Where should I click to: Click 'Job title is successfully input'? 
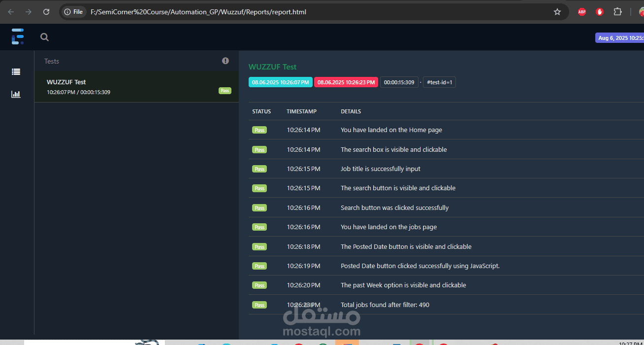381,169
